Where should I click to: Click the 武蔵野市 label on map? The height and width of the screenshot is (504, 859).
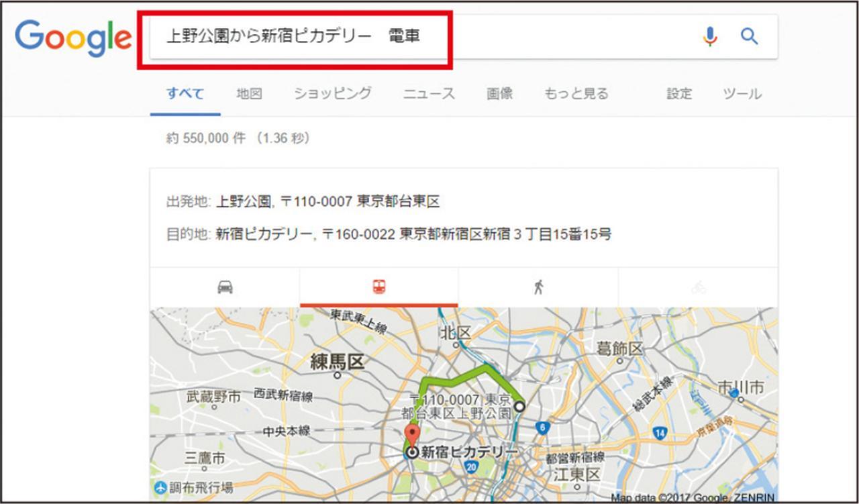click(213, 397)
